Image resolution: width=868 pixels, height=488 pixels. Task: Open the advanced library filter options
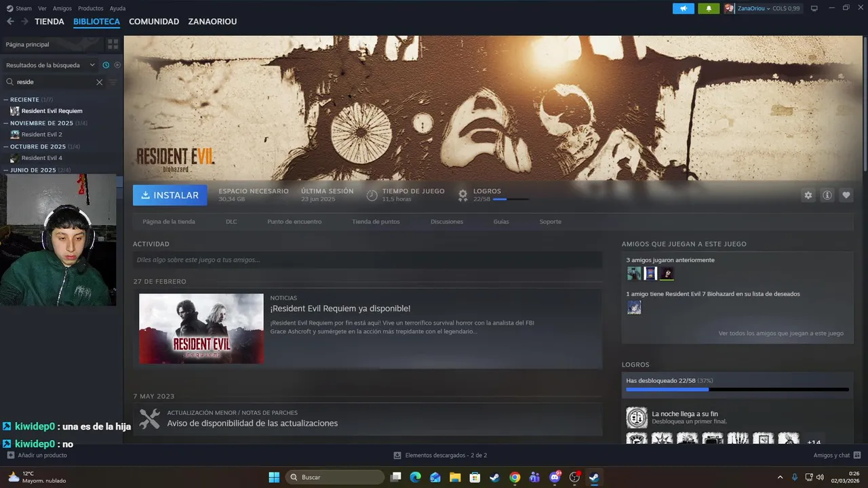[113, 82]
